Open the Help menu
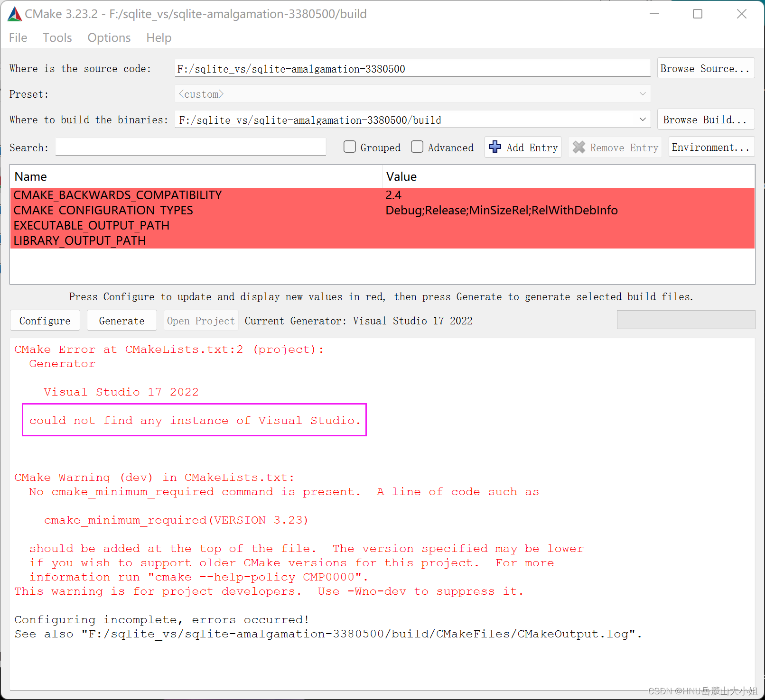 pyautogui.click(x=159, y=37)
